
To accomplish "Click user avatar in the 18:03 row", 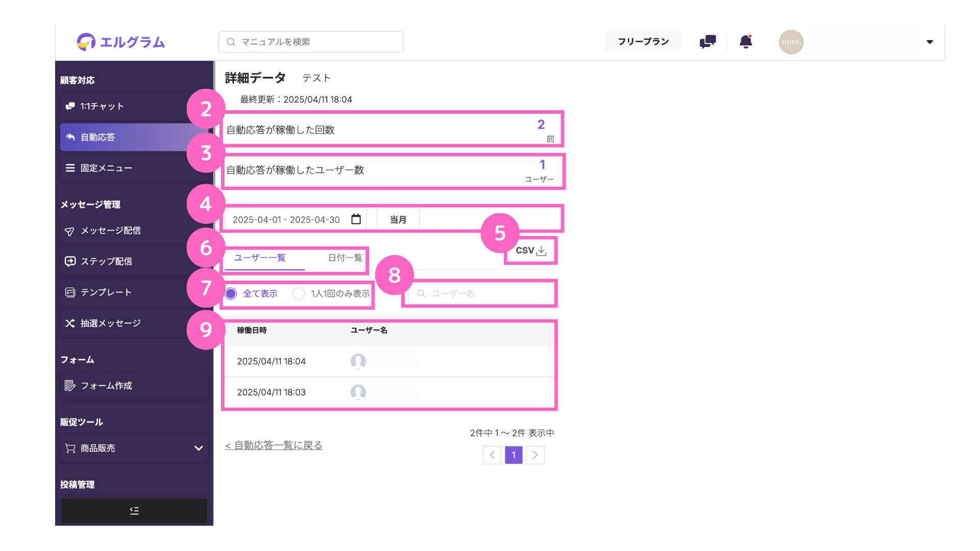I will 358,392.
